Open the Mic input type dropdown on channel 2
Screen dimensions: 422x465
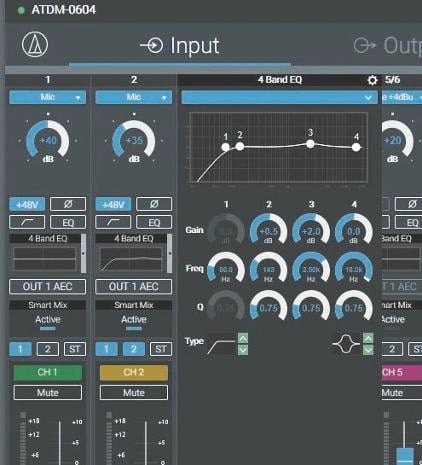click(134, 97)
